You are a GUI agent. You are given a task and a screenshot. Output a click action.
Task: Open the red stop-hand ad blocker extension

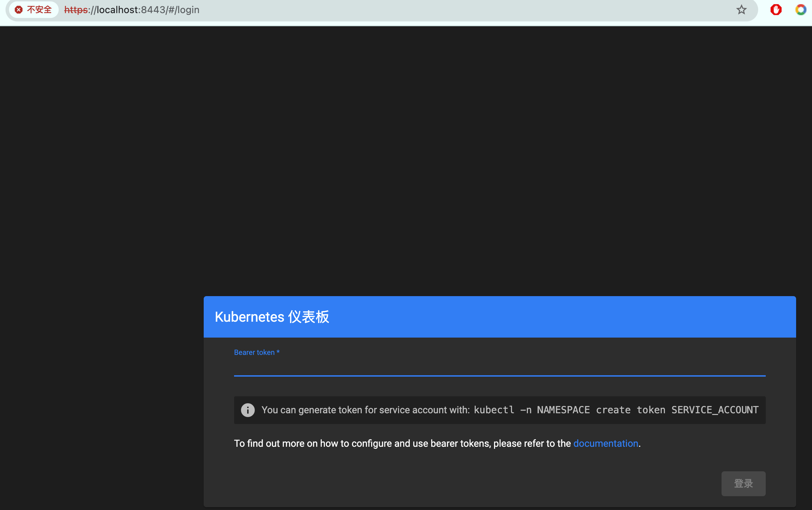pos(776,10)
